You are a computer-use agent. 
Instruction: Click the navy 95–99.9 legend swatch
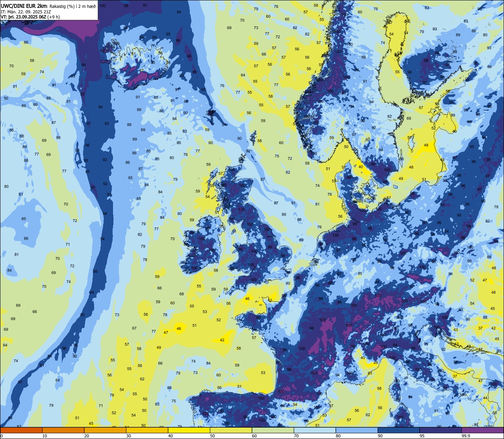[441, 430]
